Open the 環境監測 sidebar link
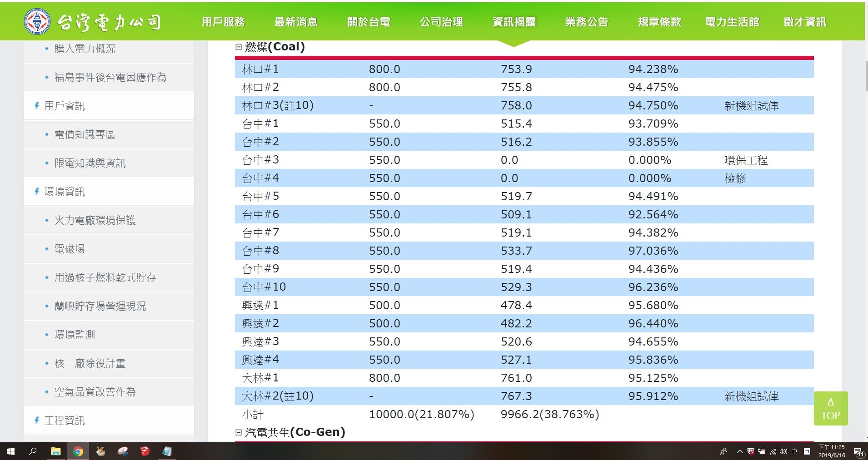The height and width of the screenshot is (460, 868). 75,335
